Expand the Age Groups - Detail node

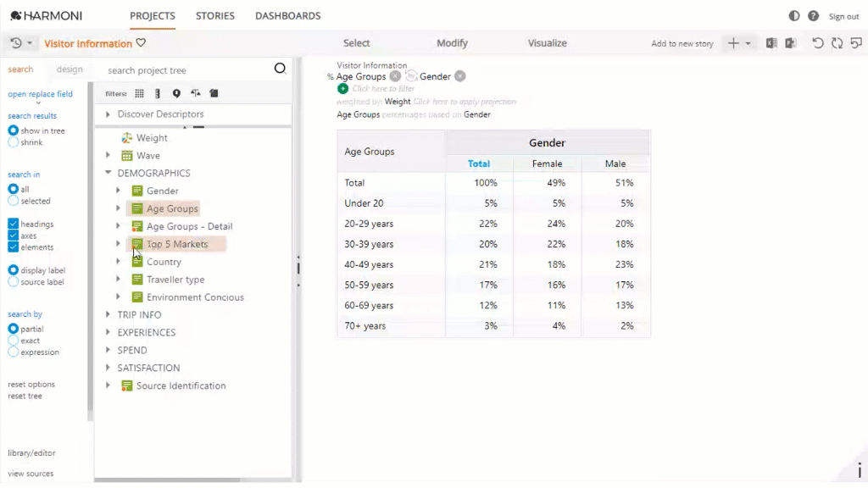[118, 225]
